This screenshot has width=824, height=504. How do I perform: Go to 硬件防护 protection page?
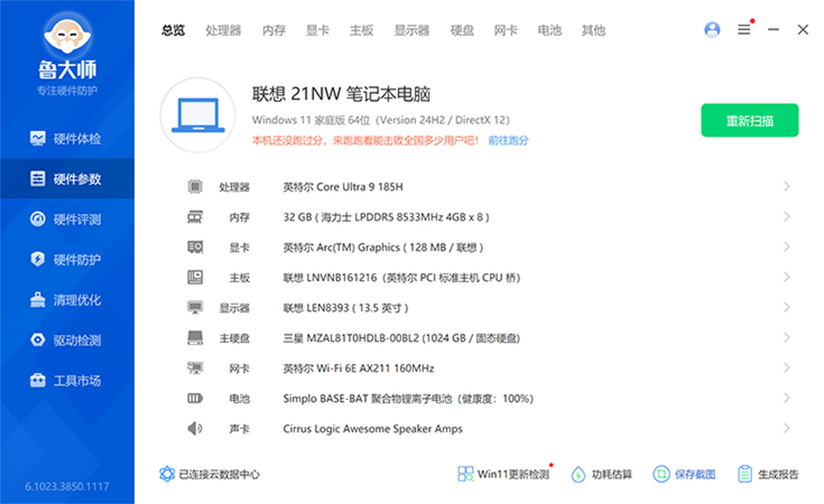tap(67, 260)
